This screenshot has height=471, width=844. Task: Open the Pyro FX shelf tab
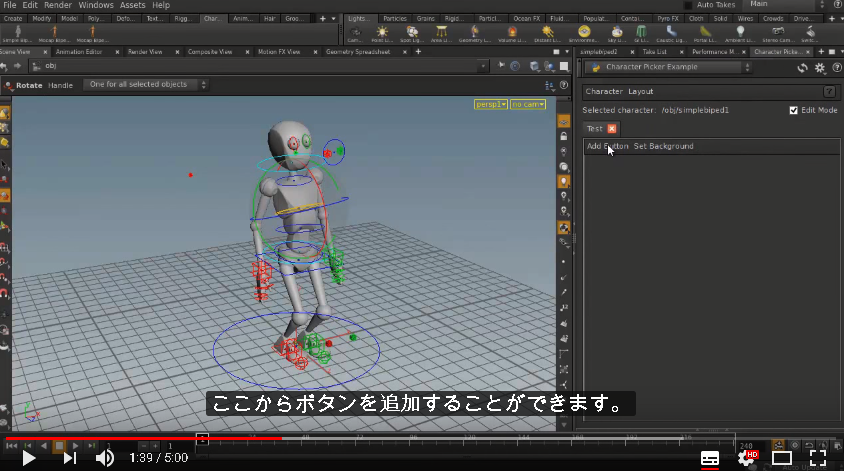tap(668, 18)
